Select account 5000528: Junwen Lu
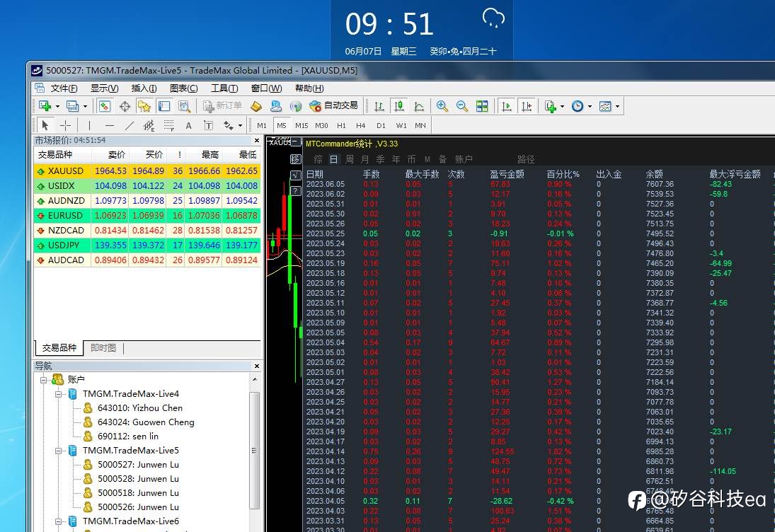 (138, 479)
